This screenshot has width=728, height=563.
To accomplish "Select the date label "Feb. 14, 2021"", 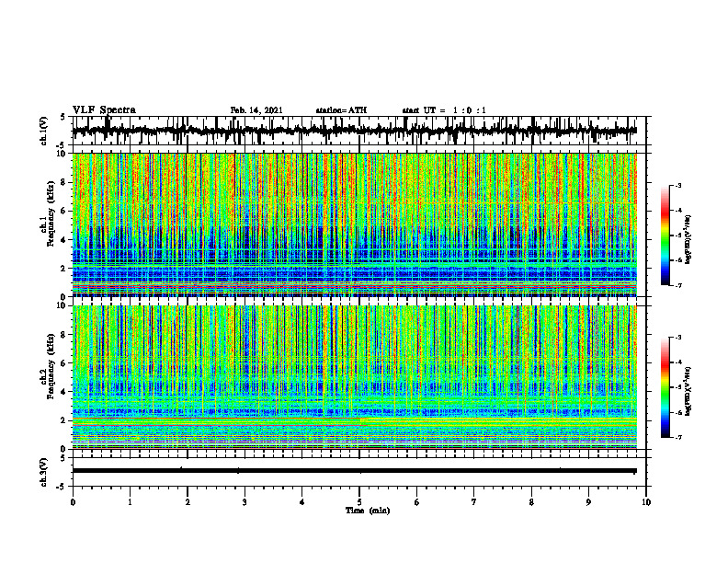I will pyautogui.click(x=256, y=110).
